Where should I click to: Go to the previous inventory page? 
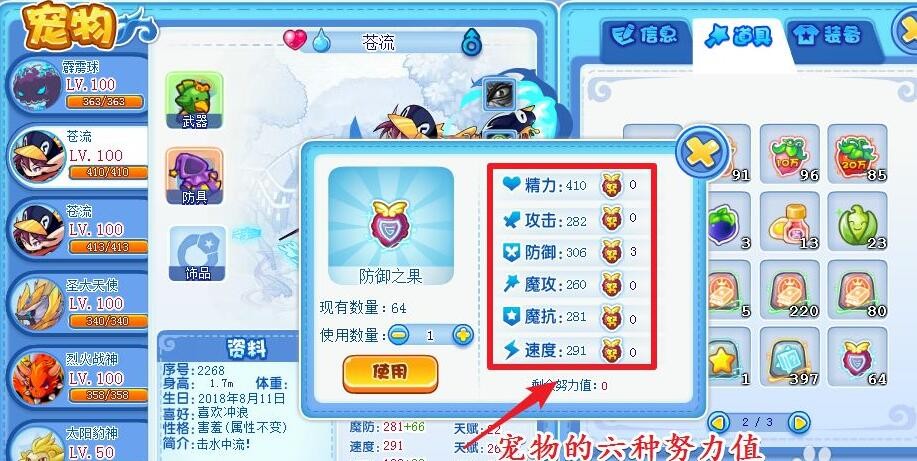[x=719, y=422]
